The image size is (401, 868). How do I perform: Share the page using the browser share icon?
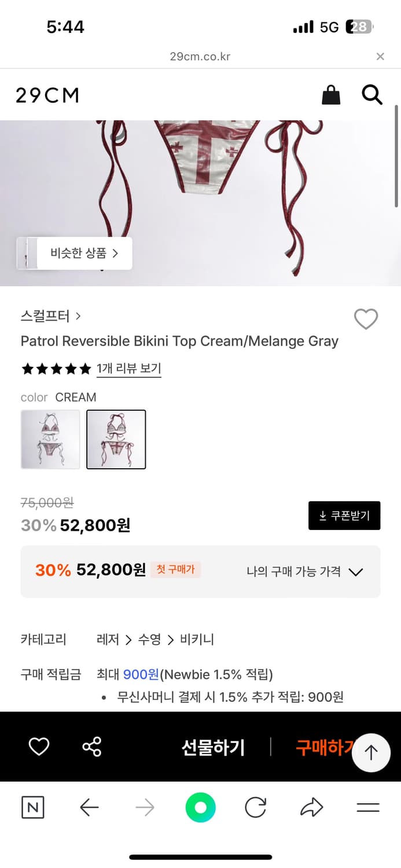312,808
